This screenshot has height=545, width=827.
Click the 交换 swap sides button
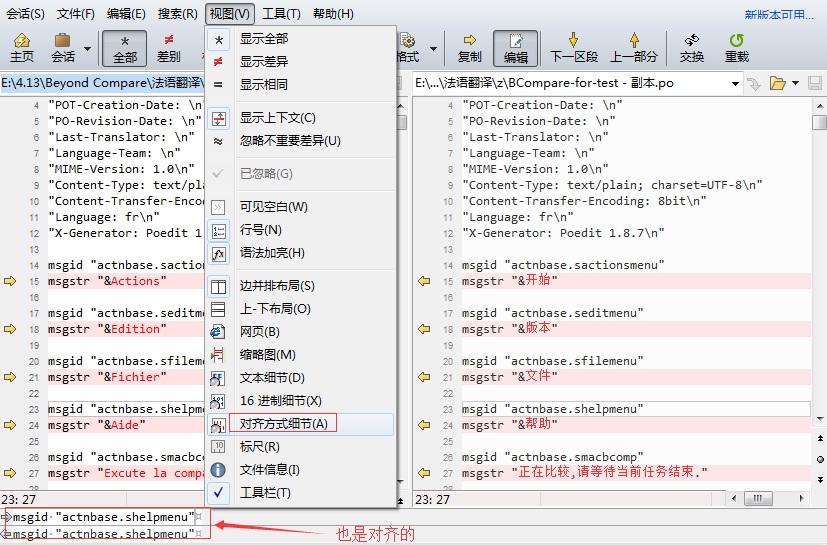click(691, 48)
